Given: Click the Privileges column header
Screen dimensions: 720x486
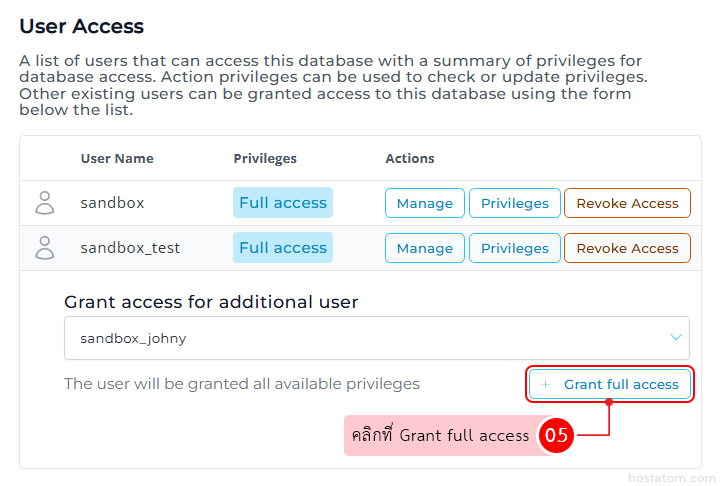Looking at the screenshot, I should [265, 158].
